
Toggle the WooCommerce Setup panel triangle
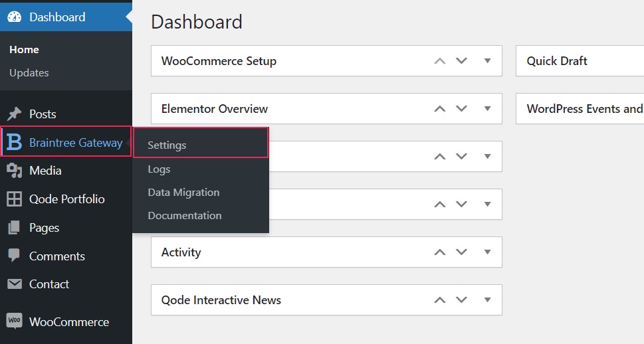(488, 60)
